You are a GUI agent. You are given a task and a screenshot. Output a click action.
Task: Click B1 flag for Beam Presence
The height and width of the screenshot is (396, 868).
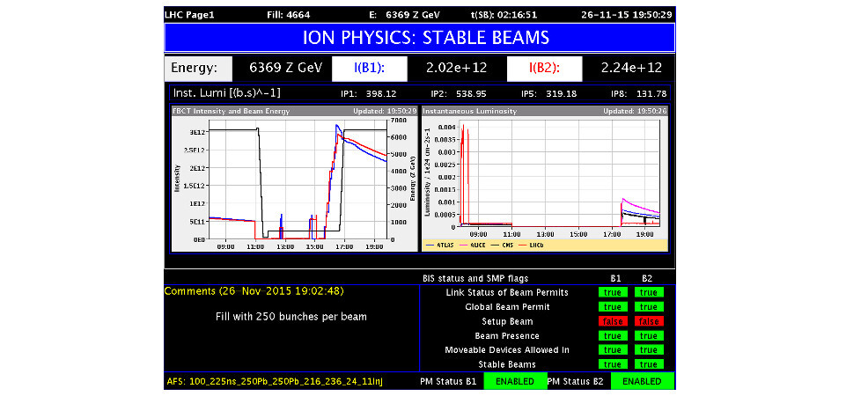tap(612, 335)
